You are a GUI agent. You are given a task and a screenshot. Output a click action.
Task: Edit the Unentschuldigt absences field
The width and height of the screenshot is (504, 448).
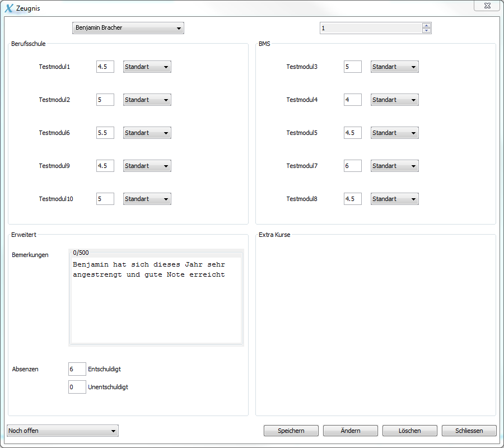pos(77,387)
